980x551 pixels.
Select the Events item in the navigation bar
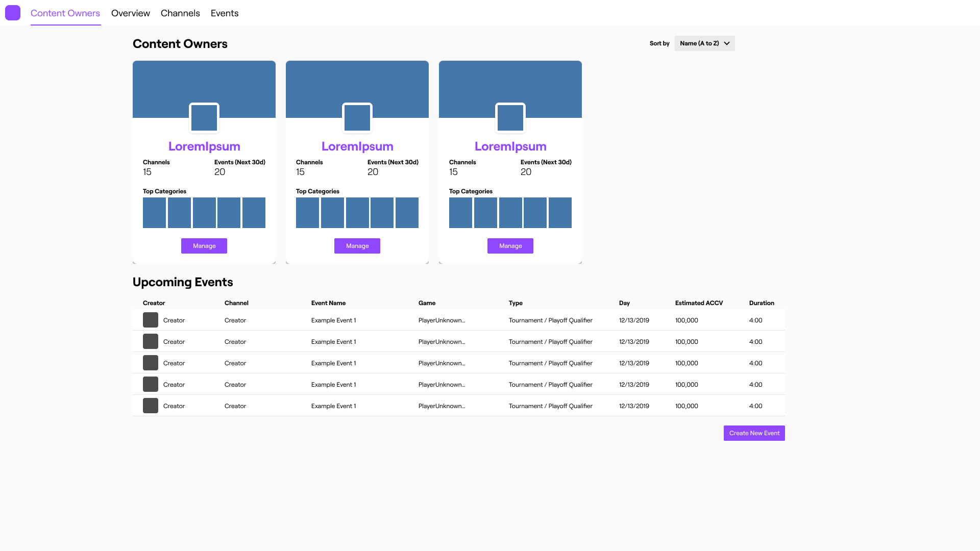[x=224, y=13]
